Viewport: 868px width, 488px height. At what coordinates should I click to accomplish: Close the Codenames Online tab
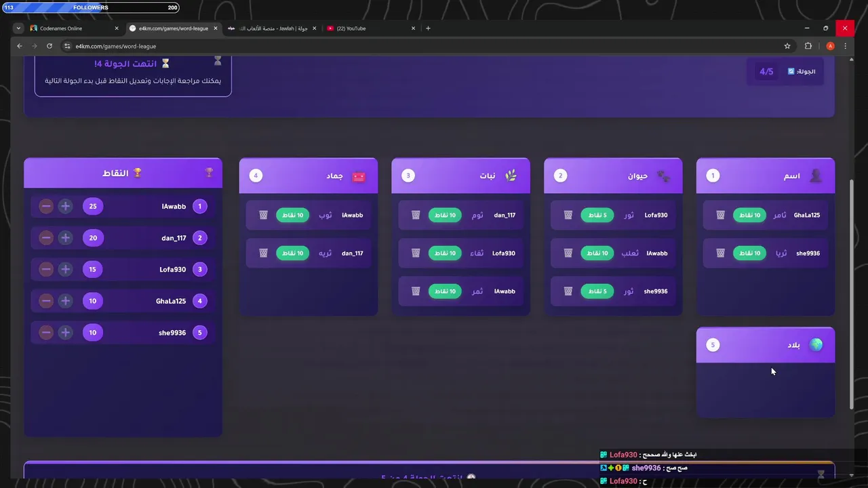[117, 28]
